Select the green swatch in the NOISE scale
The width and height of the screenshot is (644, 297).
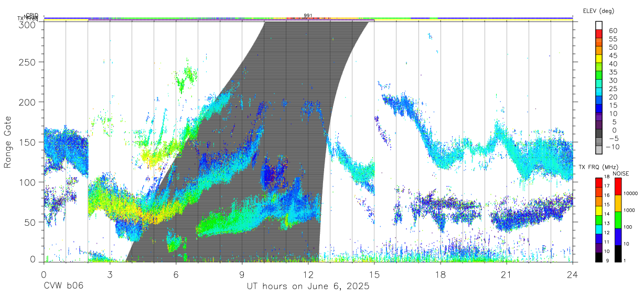pyautogui.click(x=618, y=219)
